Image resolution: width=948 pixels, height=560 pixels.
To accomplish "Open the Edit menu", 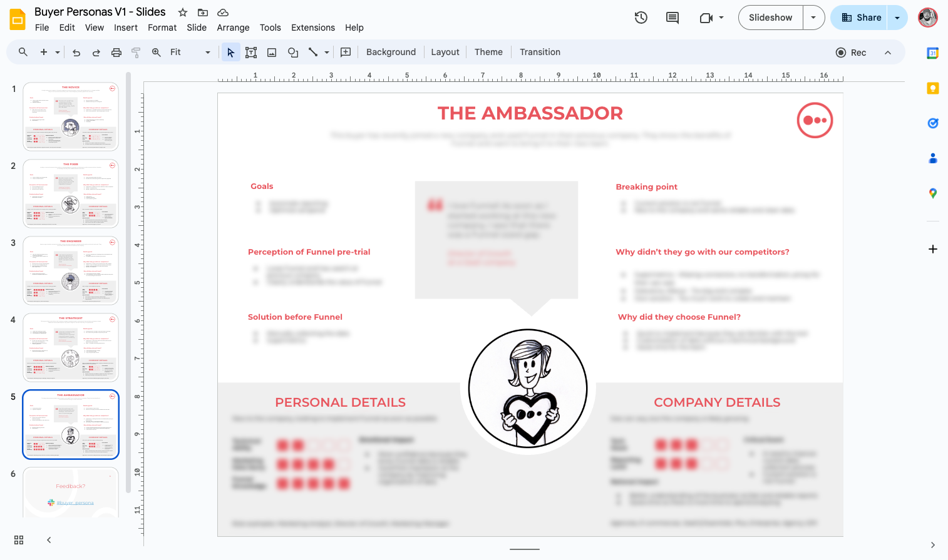I will coord(67,28).
